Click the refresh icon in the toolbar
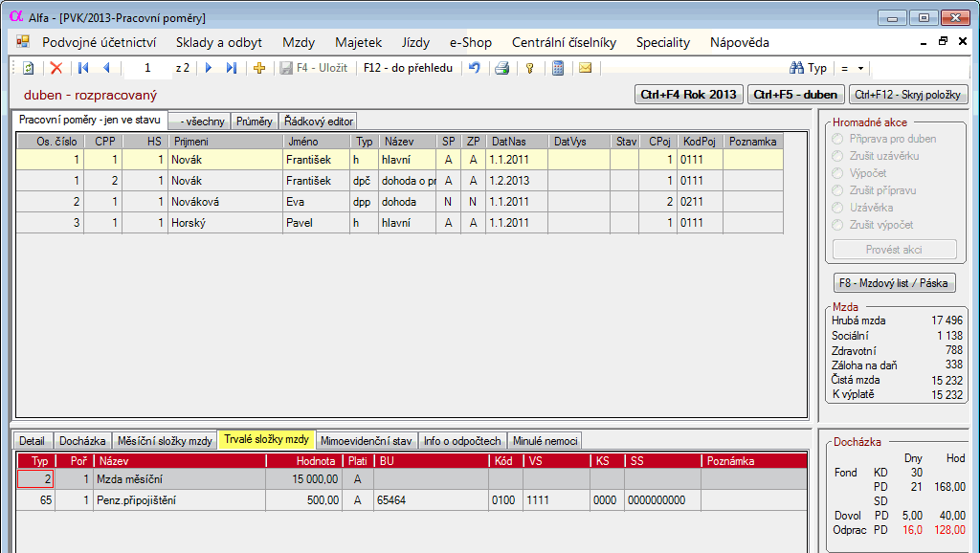Viewport: 980px width, 553px height. 28,68
